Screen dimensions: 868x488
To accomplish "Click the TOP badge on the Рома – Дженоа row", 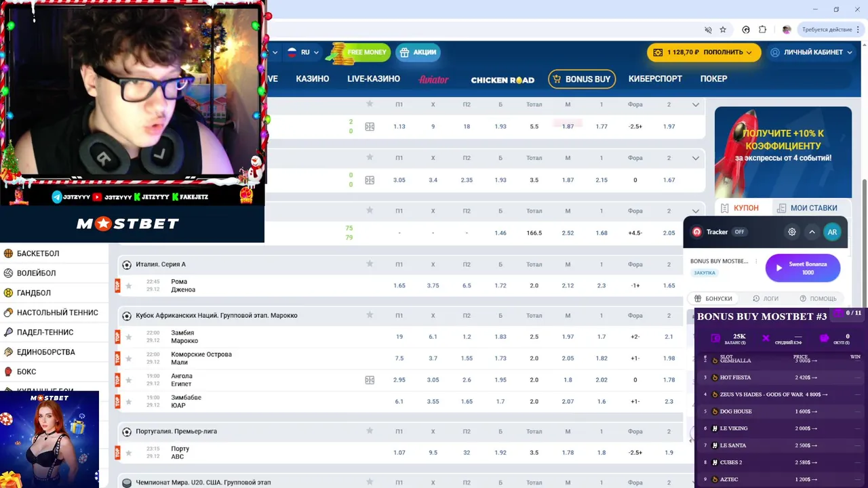I will click(x=117, y=286).
